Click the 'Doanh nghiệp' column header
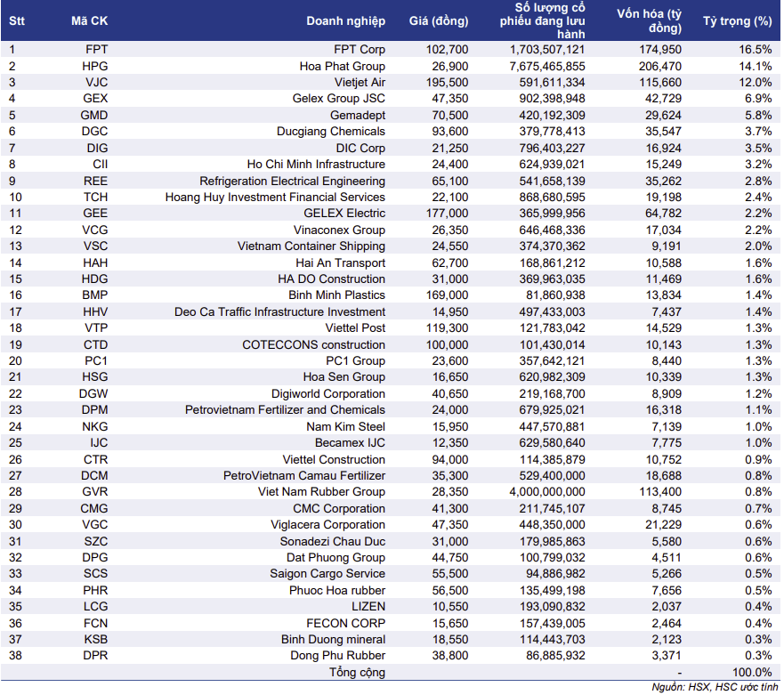The width and height of the screenshot is (784, 695). pyautogui.click(x=345, y=20)
